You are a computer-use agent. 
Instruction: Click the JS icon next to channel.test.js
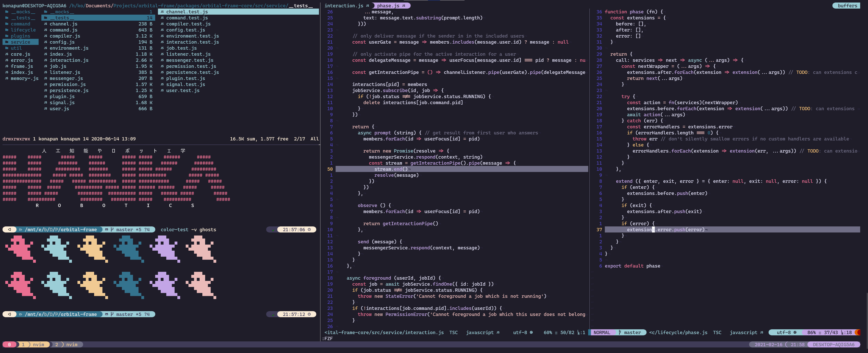click(x=162, y=12)
